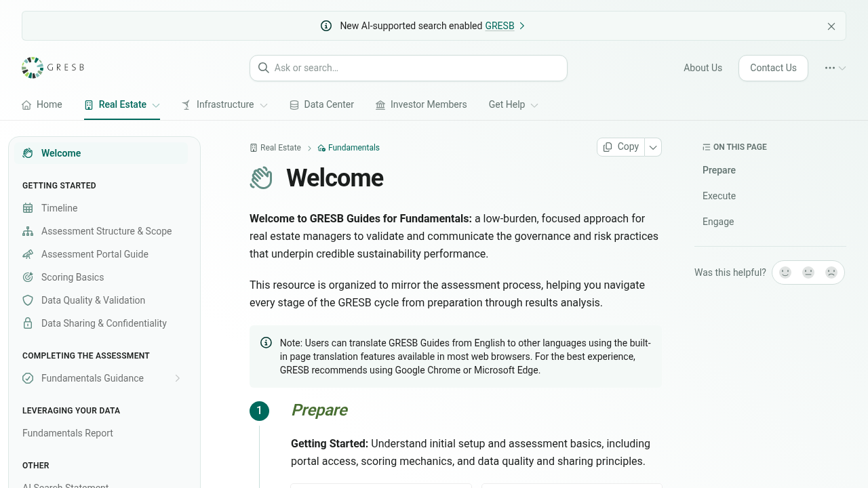868x488 pixels.
Task: Open the Copy options dropdown arrow
Action: (653, 147)
